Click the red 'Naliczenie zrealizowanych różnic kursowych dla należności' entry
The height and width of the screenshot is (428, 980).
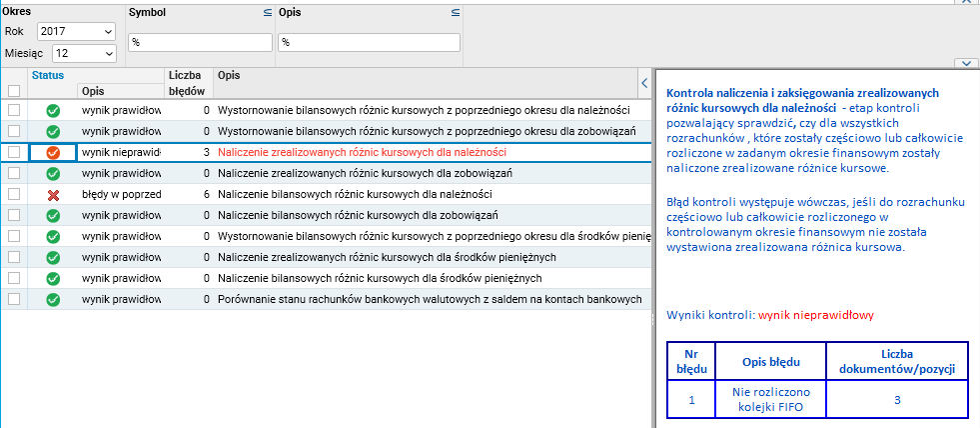pyautogui.click(x=362, y=153)
